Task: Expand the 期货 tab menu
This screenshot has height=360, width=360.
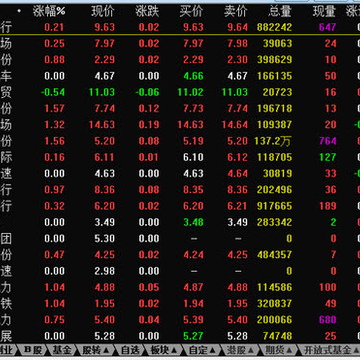Action: (x=279, y=350)
